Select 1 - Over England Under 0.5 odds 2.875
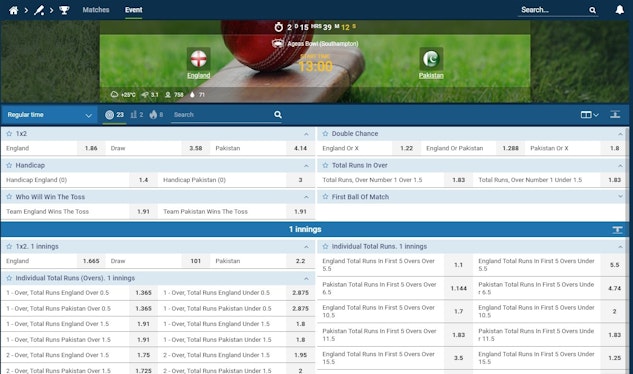 pyautogui.click(x=300, y=292)
